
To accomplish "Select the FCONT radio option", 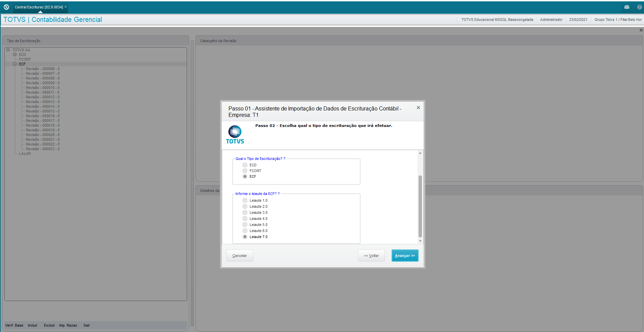I will [245, 171].
